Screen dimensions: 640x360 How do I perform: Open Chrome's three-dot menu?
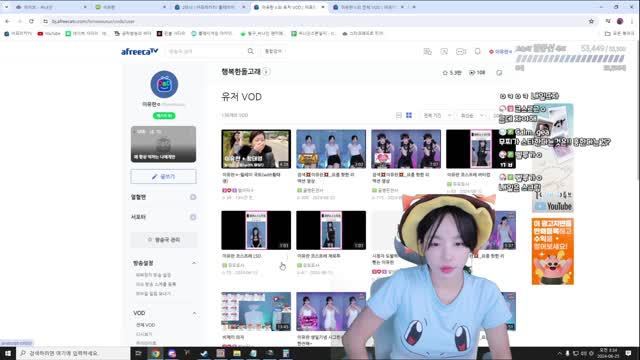(x=632, y=21)
